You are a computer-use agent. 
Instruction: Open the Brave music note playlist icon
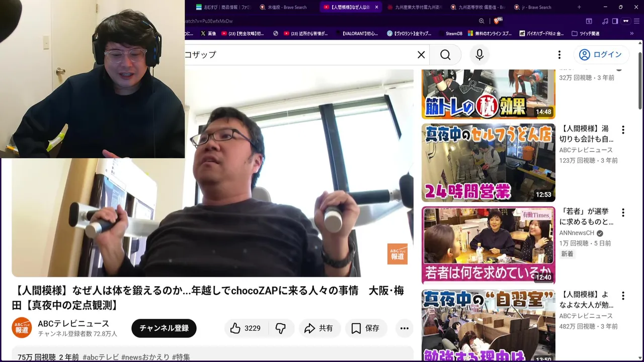click(605, 21)
